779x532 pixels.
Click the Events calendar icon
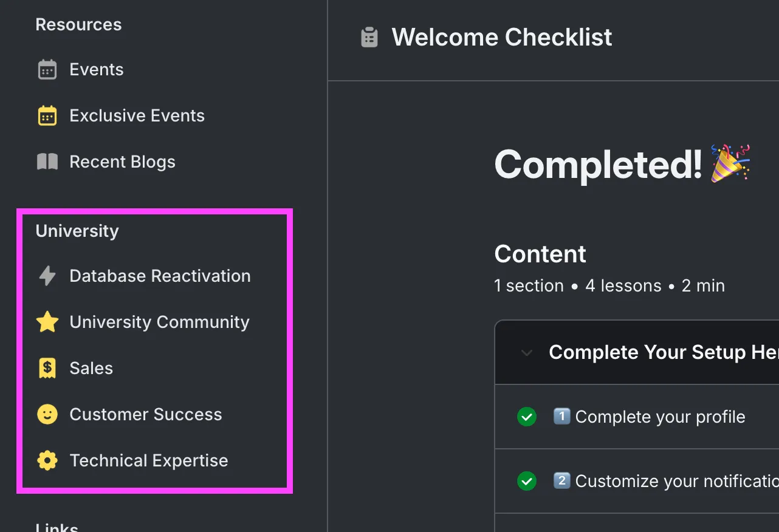tap(47, 70)
